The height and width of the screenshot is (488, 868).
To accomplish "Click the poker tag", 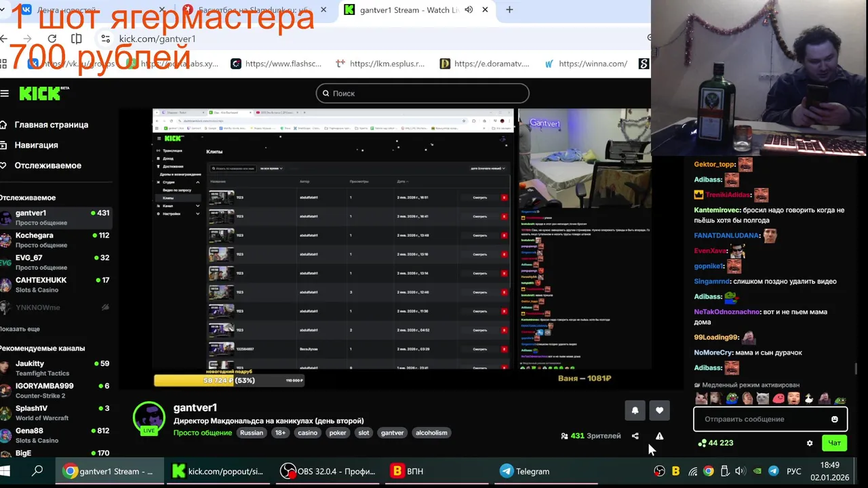I will point(338,432).
